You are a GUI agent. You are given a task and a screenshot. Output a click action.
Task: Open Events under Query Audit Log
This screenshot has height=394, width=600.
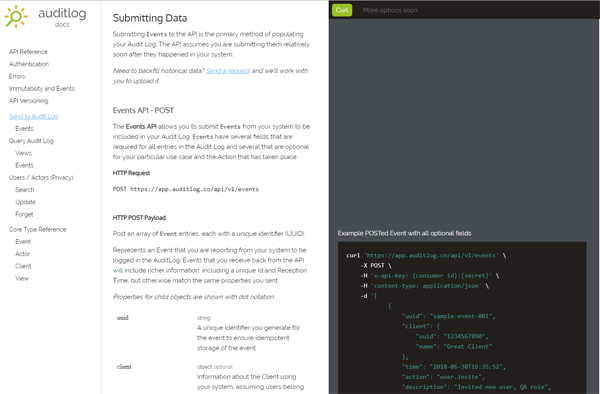click(24, 165)
